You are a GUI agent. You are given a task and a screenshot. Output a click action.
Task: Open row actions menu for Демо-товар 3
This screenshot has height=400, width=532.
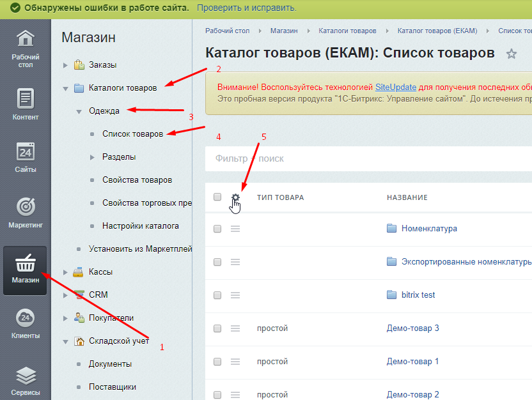[x=235, y=328]
